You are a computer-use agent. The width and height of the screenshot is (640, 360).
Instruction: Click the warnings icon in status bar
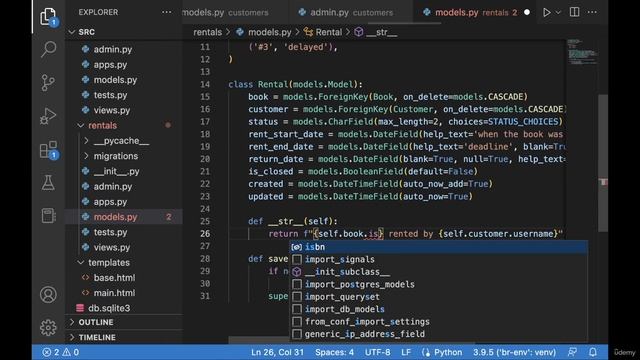coord(66,352)
